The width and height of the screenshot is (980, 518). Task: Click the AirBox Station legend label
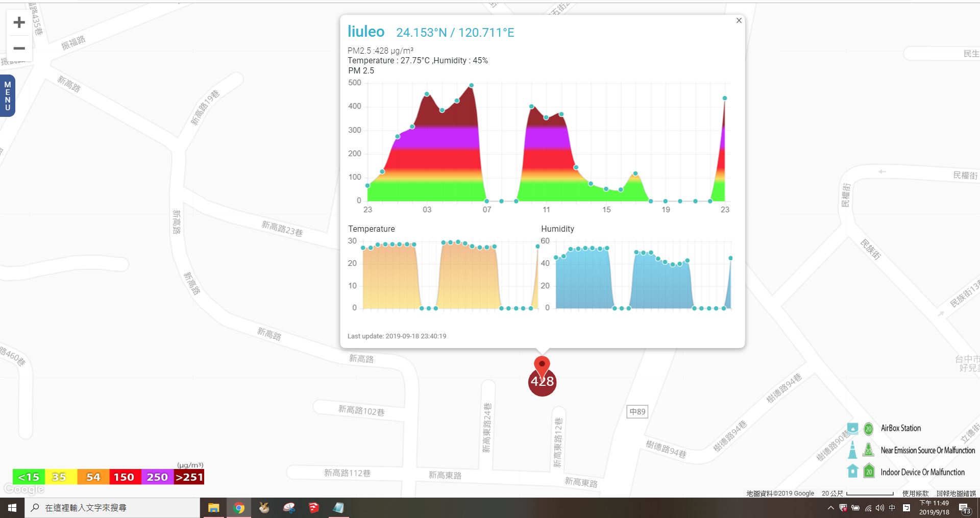(x=901, y=428)
